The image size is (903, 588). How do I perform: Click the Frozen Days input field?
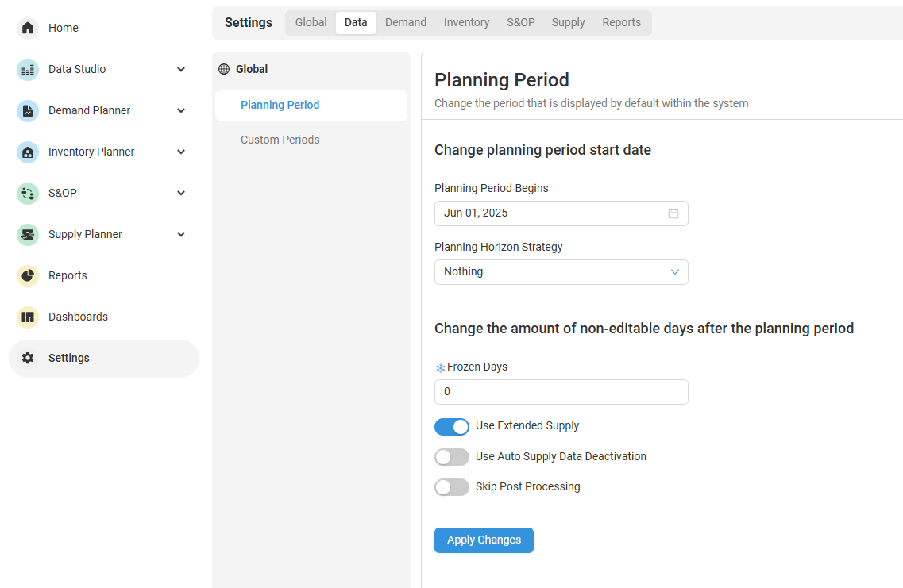[x=561, y=392]
